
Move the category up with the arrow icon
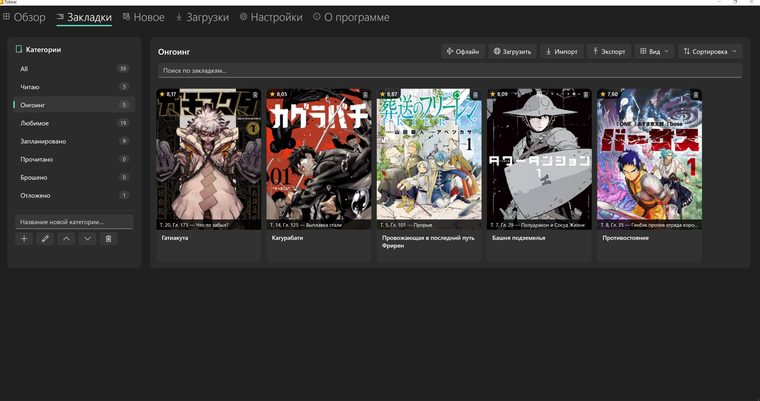coord(66,239)
